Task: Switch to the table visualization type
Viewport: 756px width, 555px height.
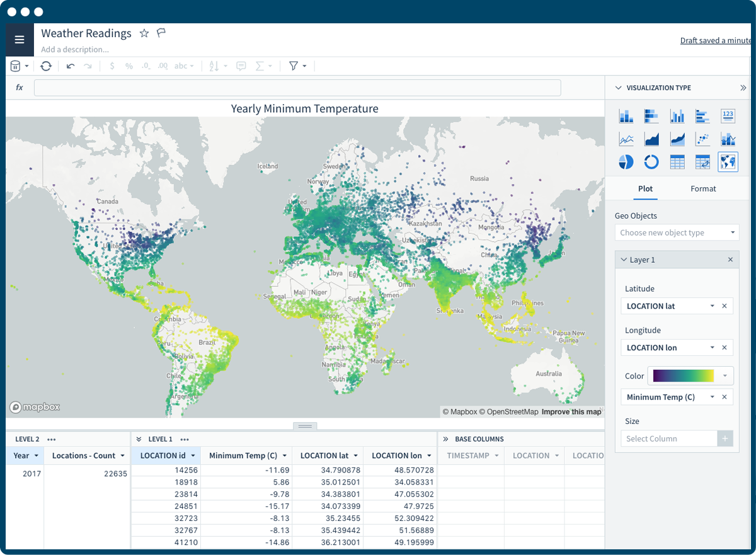Action: (x=677, y=162)
